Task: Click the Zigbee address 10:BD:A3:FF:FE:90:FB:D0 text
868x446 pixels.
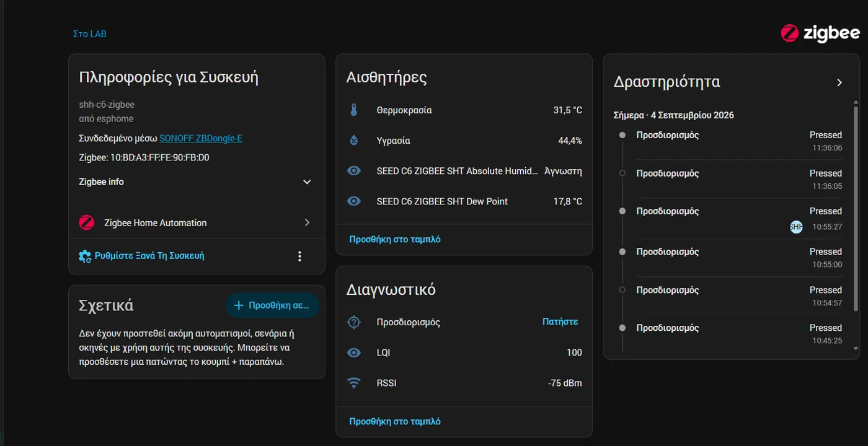Action: [x=144, y=157]
